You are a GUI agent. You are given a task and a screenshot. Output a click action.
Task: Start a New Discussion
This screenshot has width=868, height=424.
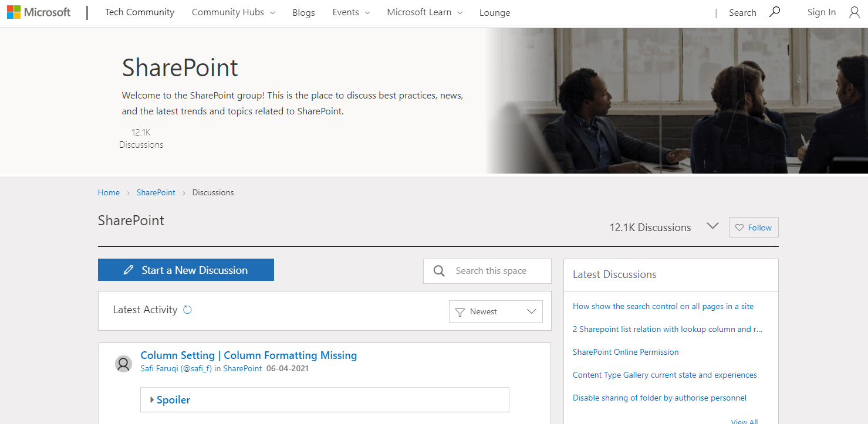click(186, 270)
